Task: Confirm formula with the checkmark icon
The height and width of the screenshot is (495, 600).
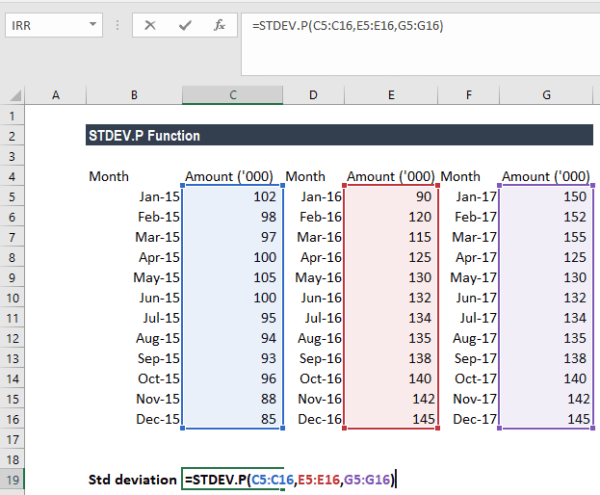Action: [x=185, y=26]
